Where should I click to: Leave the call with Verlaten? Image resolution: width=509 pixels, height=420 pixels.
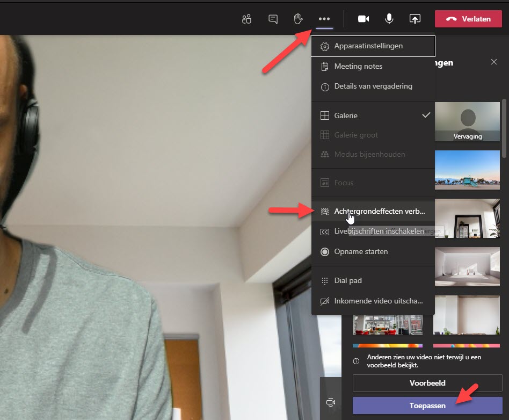point(468,19)
